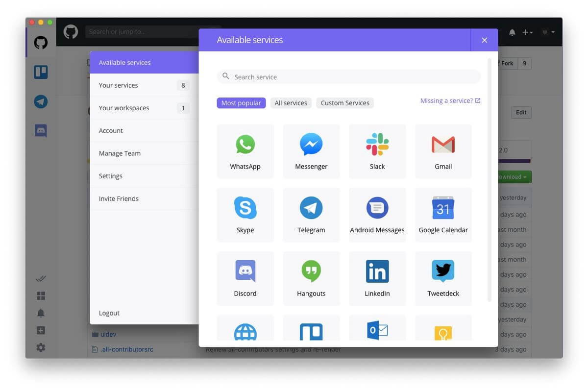The height and width of the screenshot is (392, 588).
Task: Open the Telegram service in the left sidebar
Action: (41, 101)
